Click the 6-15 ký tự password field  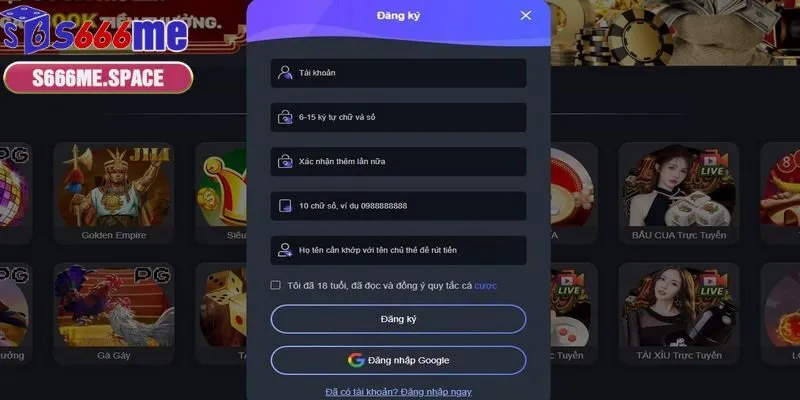(398, 117)
